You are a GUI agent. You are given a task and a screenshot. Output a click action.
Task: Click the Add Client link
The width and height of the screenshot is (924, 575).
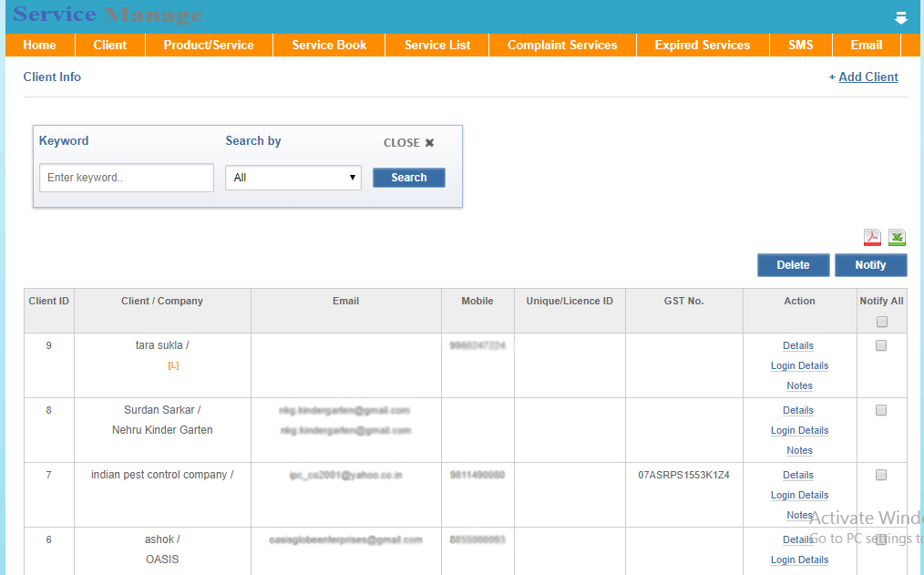tap(868, 77)
